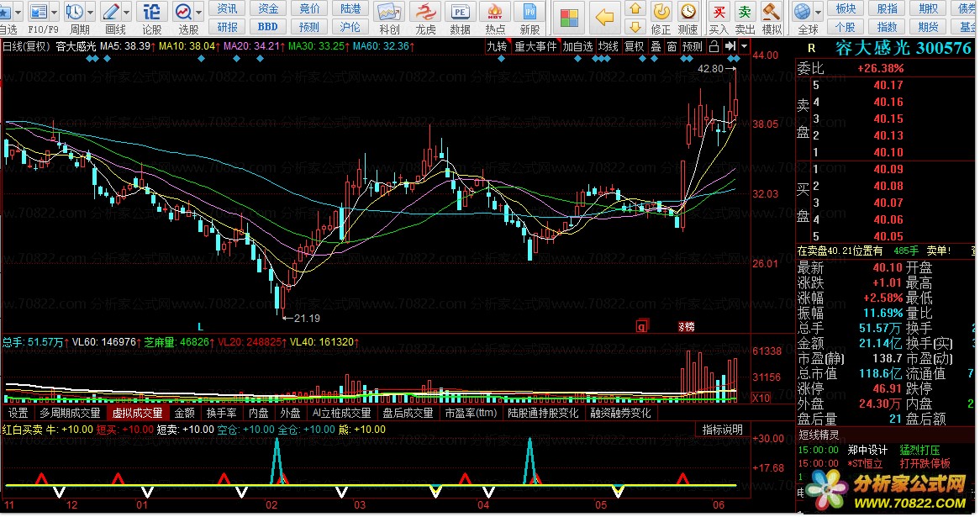Click the 资讯 news button
This screenshot has height=517, width=980.
227,8
